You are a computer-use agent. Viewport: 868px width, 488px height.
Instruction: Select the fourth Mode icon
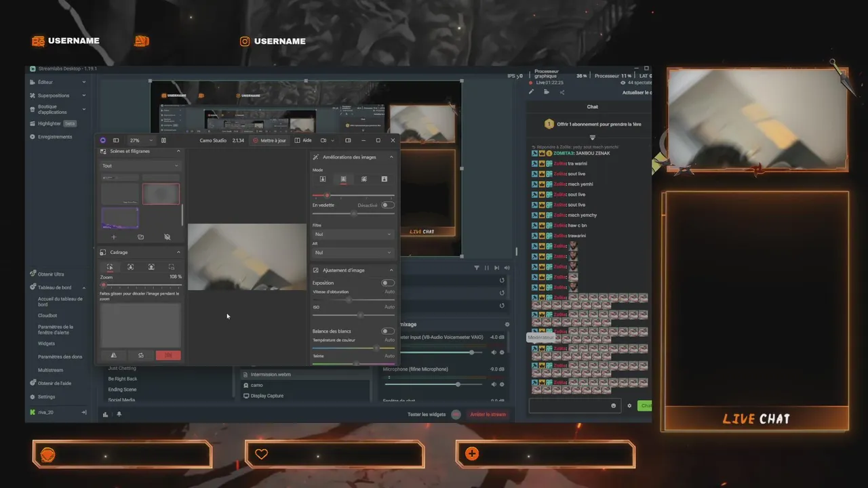tap(384, 179)
